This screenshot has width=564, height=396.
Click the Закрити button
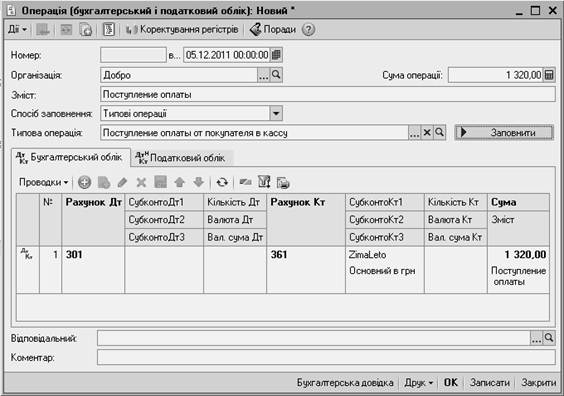coord(538,382)
